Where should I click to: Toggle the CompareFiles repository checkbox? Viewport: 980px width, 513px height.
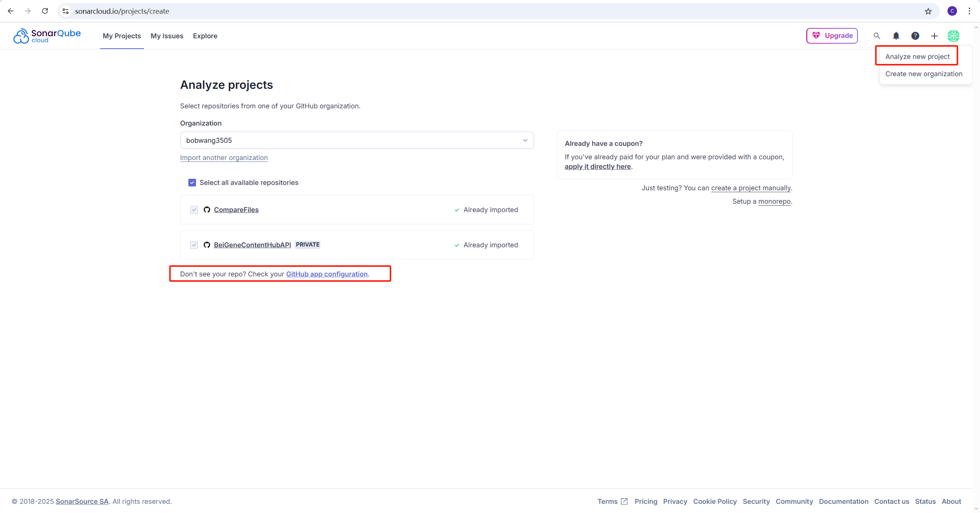tap(194, 210)
